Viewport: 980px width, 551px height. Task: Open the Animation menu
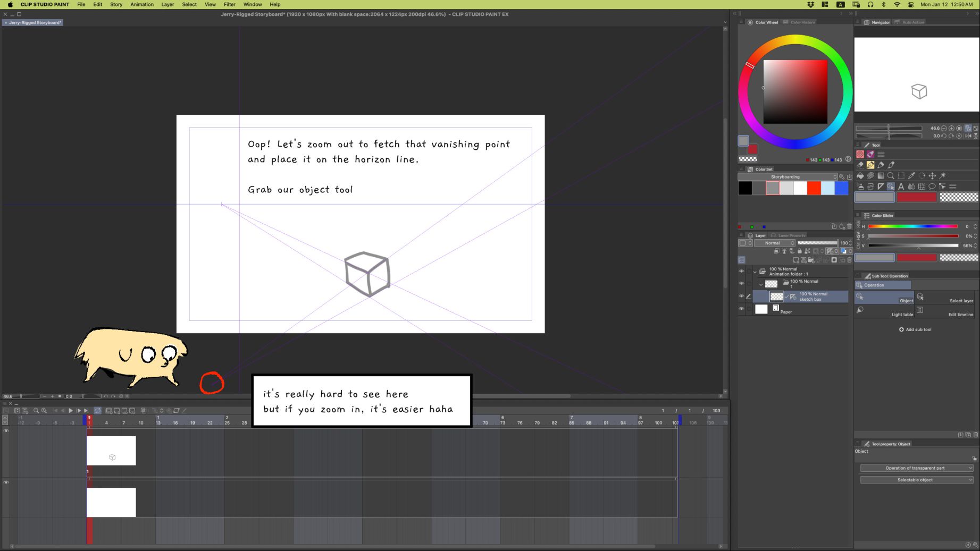pyautogui.click(x=142, y=4)
